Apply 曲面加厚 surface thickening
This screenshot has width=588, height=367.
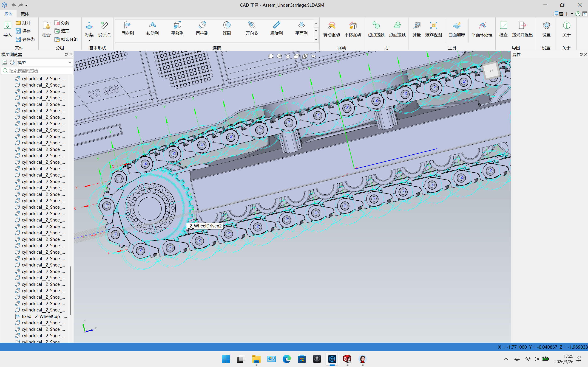[x=457, y=29]
